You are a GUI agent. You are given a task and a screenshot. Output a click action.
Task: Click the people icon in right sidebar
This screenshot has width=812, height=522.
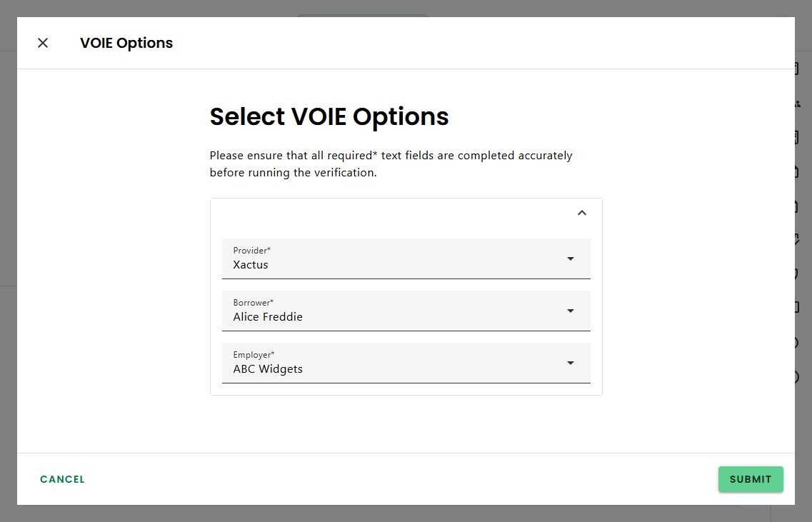(x=797, y=104)
